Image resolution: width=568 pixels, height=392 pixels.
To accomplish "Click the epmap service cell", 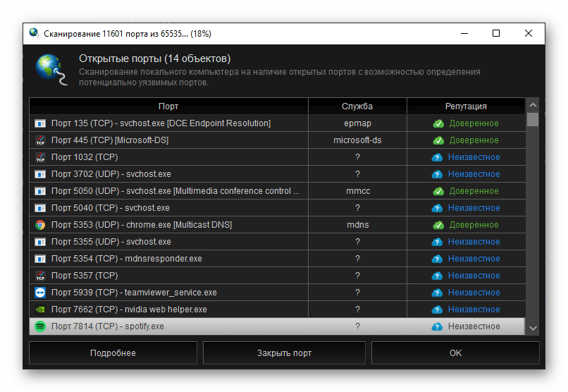I will click(x=357, y=123).
